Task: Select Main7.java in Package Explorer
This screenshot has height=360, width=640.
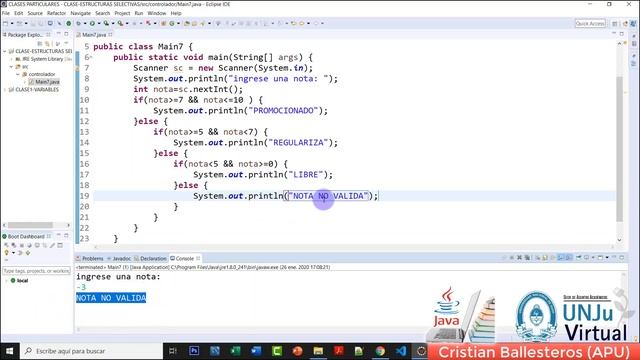Action: click(44, 82)
